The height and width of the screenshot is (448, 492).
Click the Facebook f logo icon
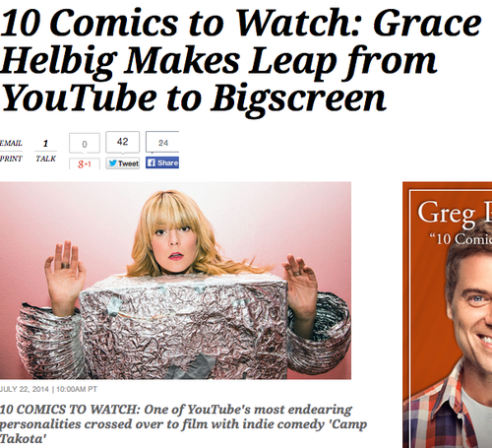(152, 162)
